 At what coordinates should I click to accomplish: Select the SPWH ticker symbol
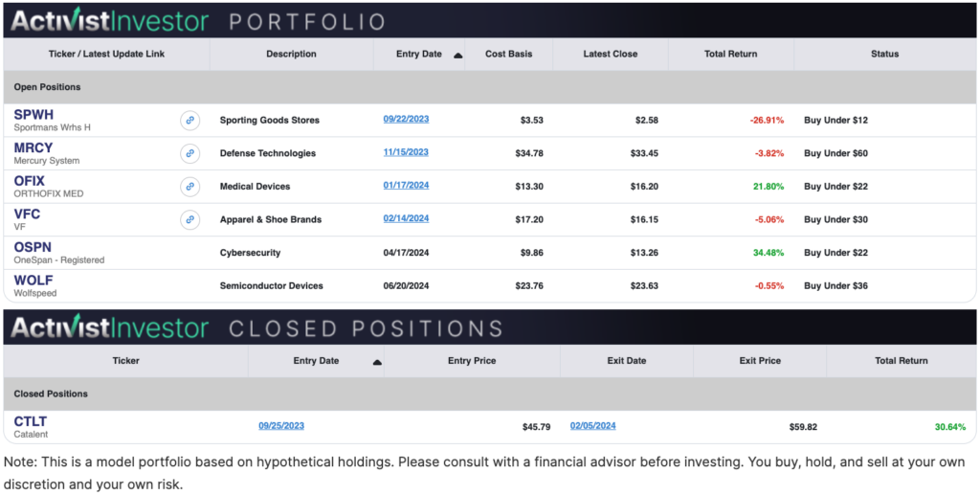33,115
